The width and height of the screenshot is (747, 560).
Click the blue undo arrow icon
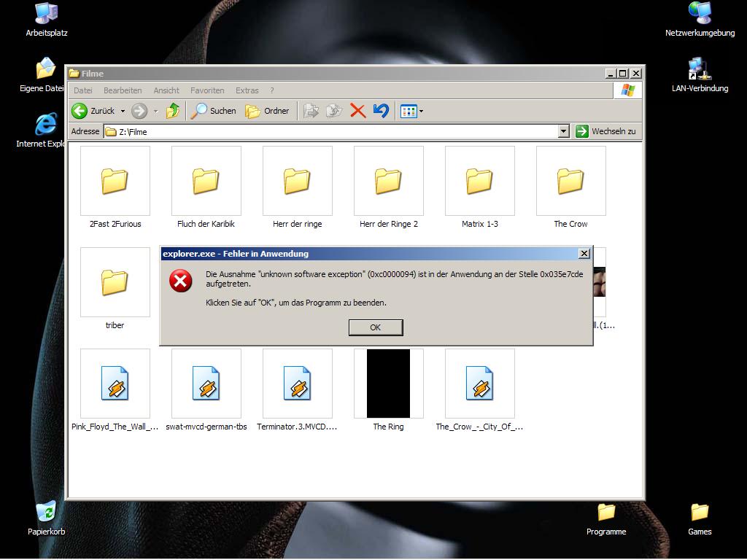tap(381, 111)
